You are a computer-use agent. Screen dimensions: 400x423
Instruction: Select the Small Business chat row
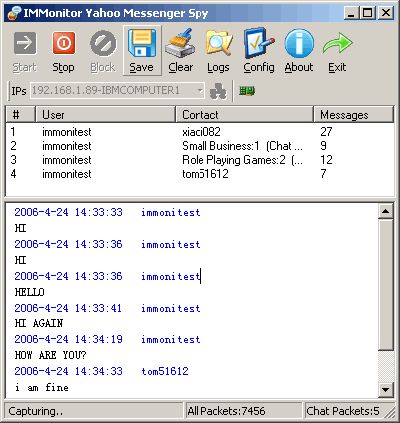(x=199, y=146)
